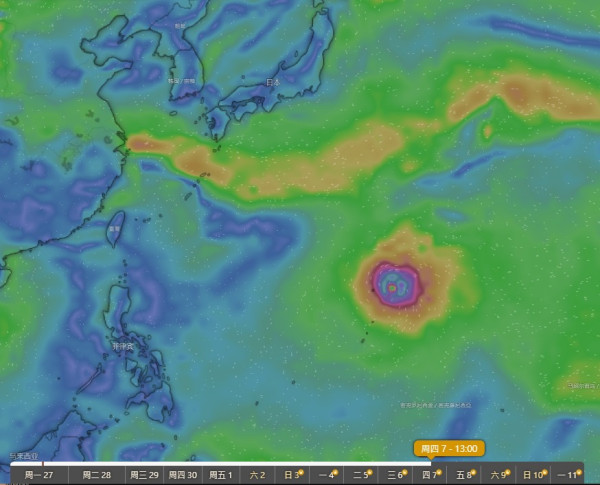Switch forecast to 周五 1

pos(220,475)
